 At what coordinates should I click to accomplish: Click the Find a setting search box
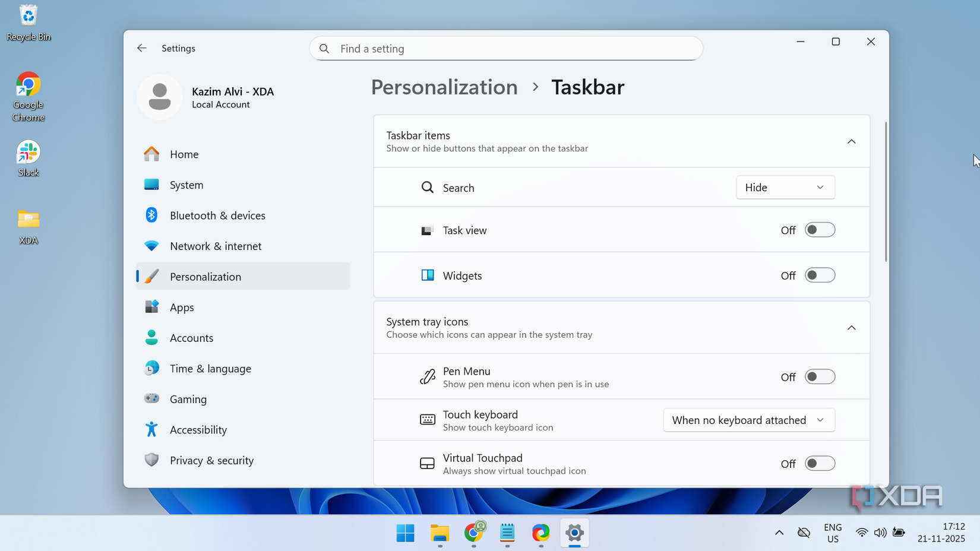tap(506, 49)
